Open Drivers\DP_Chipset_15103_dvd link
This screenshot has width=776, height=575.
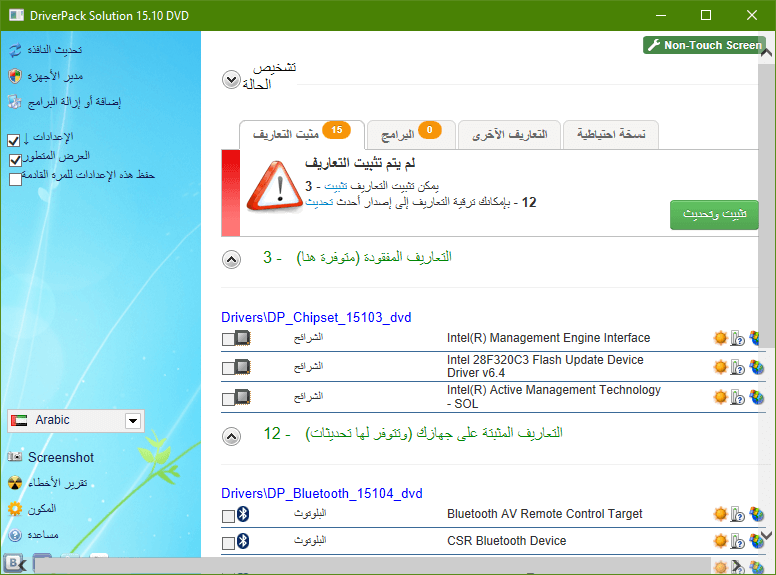[316, 317]
